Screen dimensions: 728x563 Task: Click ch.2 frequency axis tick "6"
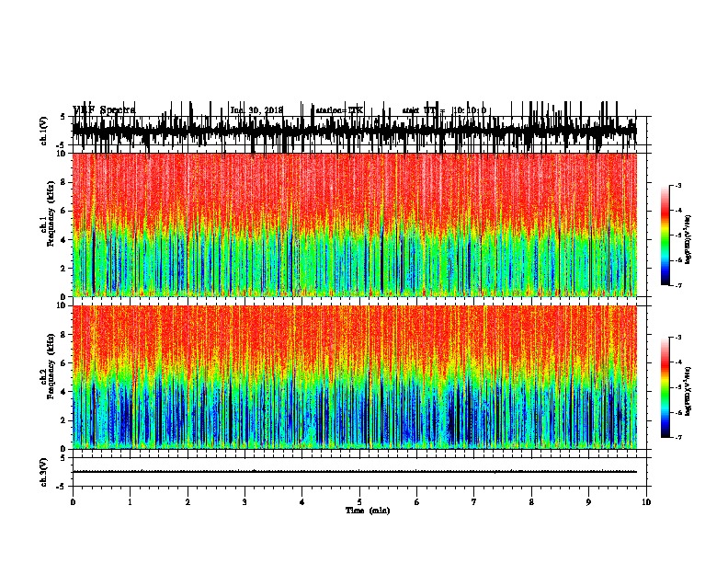click(x=64, y=363)
